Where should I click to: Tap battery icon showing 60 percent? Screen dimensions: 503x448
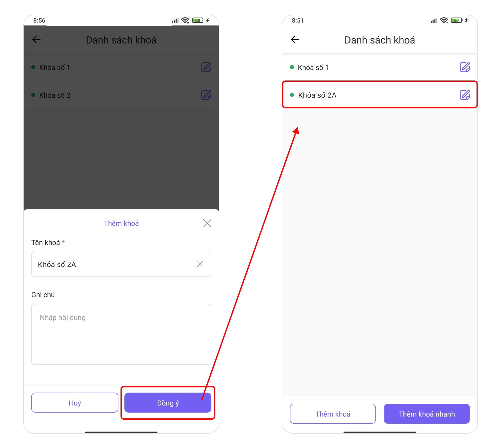click(x=198, y=20)
